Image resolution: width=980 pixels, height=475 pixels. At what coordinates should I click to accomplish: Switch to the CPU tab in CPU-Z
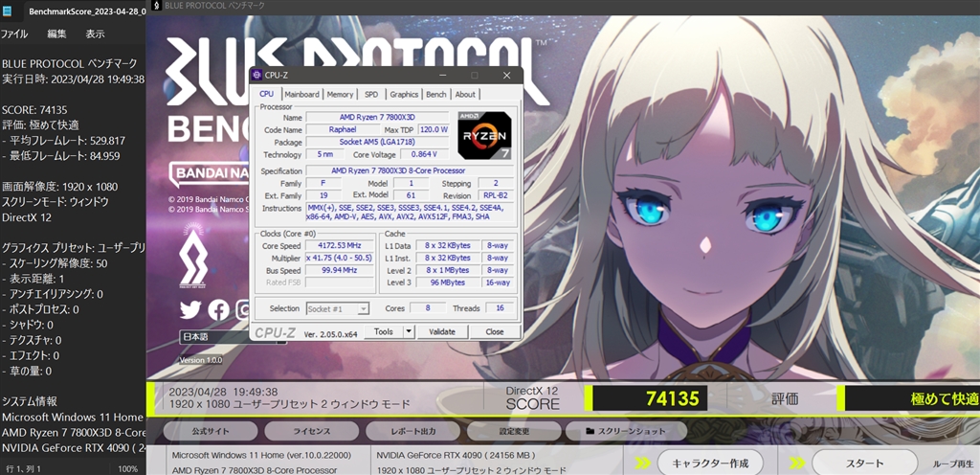pos(266,94)
